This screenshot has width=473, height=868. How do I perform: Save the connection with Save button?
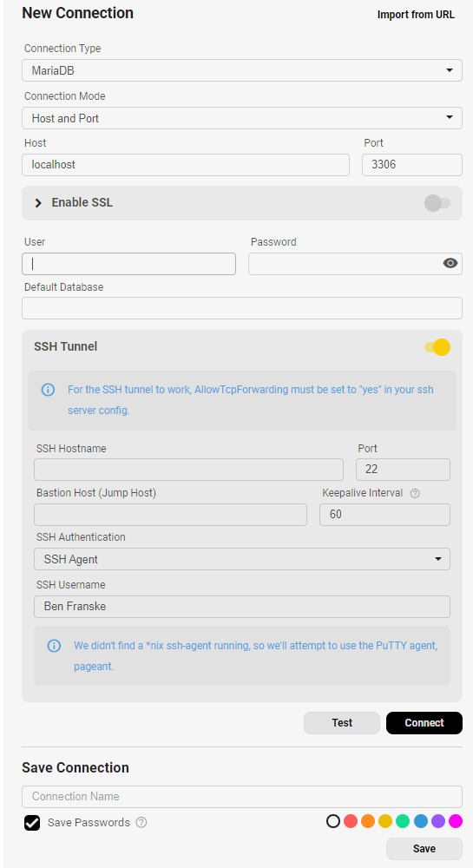pyautogui.click(x=424, y=849)
